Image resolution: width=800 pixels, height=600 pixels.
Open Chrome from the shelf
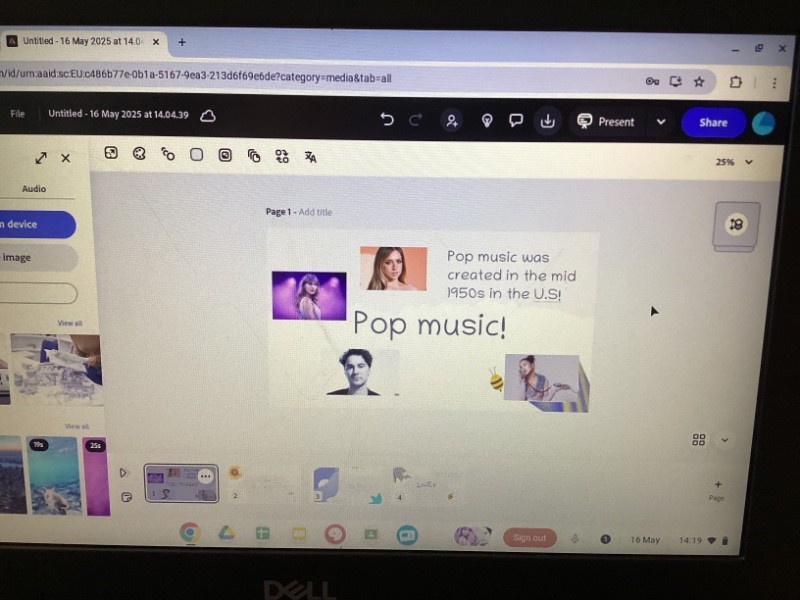coord(190,533)
